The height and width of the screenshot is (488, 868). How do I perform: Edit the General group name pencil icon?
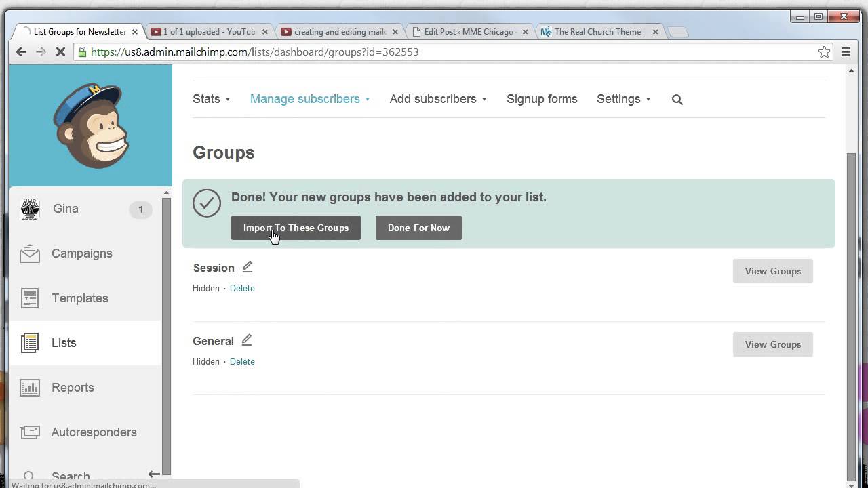coord(247,340)
